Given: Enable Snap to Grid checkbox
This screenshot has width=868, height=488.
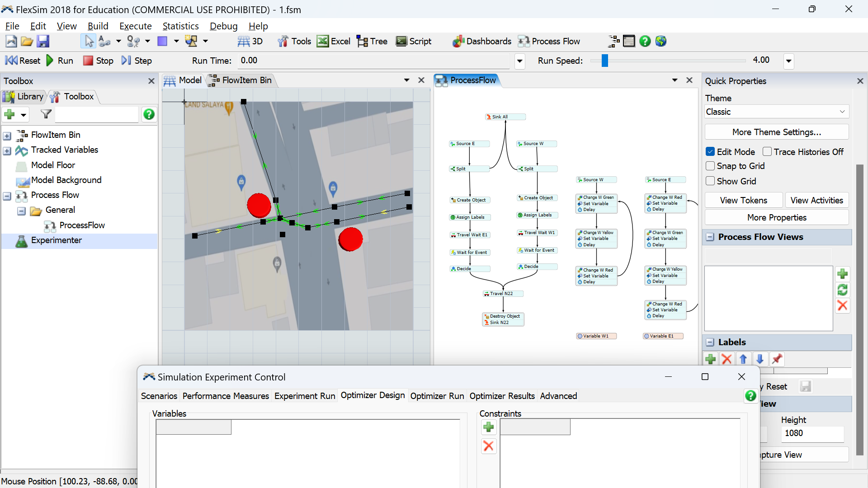Looking at the screenshot, I should 710,166.
